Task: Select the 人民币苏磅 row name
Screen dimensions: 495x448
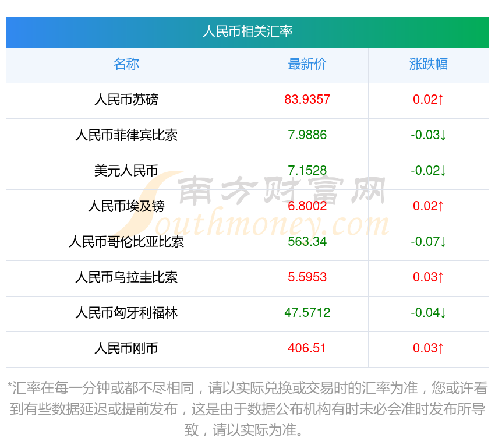Action: coord(126,100)
